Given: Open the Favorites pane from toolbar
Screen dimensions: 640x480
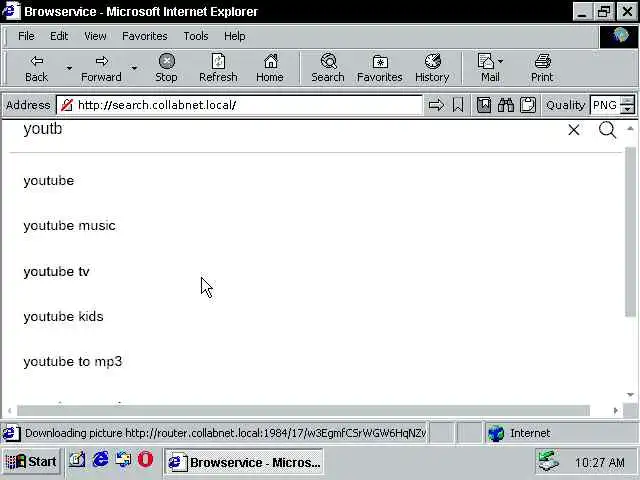Looking at the screenshot, I should pyautogui.click(x=380, y=68).
